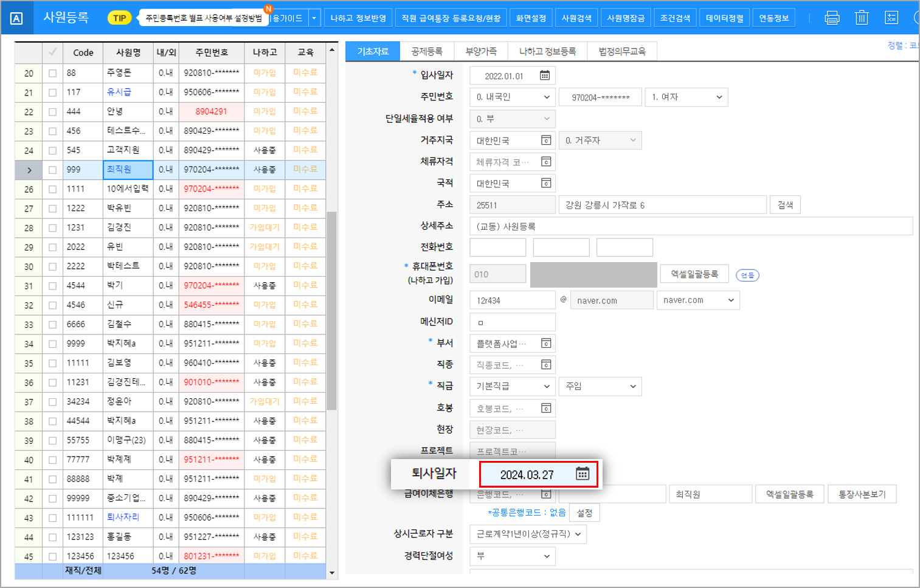The image size is (920, 588).
Task: Click the trash delete icon
Action: 862,18
